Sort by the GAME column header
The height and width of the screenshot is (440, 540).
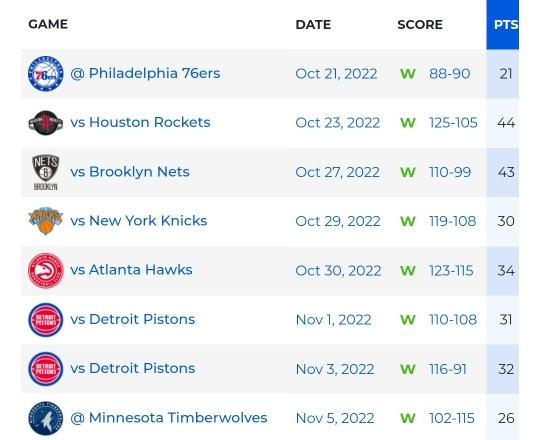48,24
